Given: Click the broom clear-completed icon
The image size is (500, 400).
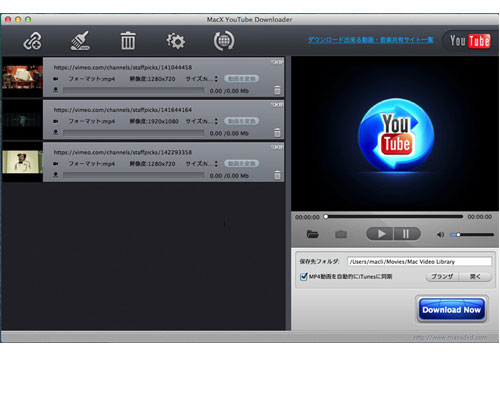Looking at the screenshot, I should [80, 41].
